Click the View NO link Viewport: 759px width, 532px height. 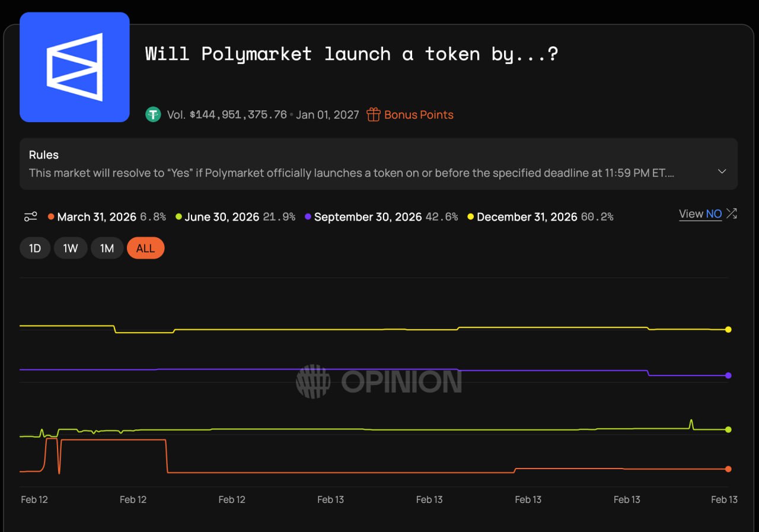click(700, 214)
